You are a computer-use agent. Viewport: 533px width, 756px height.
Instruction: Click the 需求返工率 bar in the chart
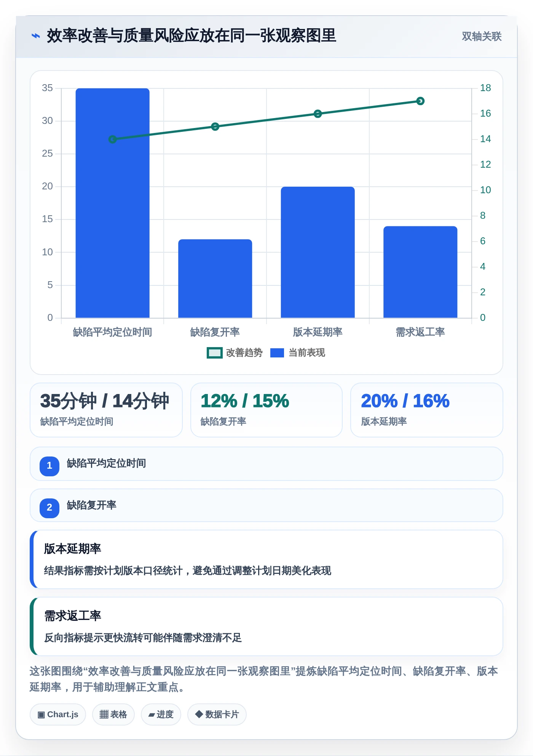420,272
